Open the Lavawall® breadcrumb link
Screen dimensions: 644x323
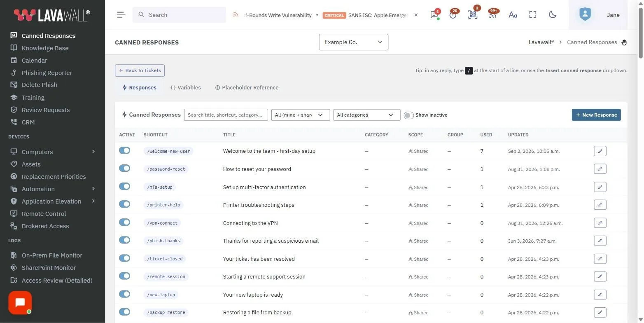pyautogui.click(x=541, y=42)
